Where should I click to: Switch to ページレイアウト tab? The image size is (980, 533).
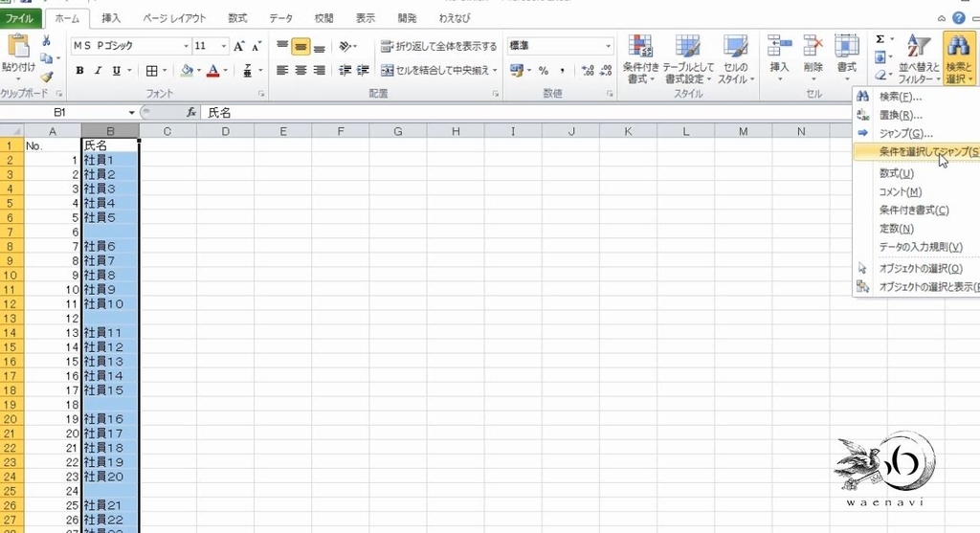[x=174, y=18]
